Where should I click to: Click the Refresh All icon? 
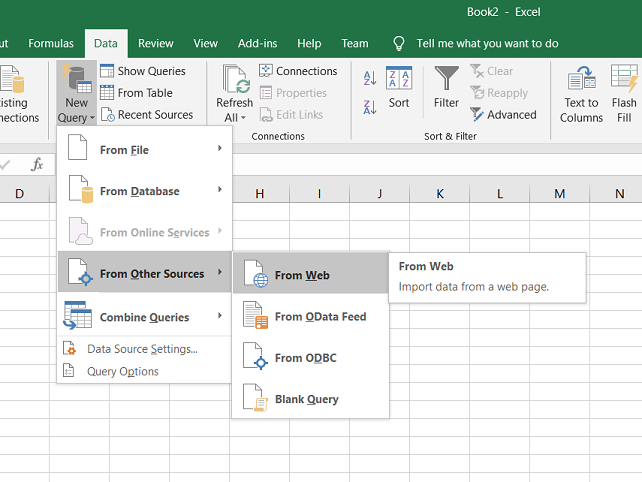(235, 80)
